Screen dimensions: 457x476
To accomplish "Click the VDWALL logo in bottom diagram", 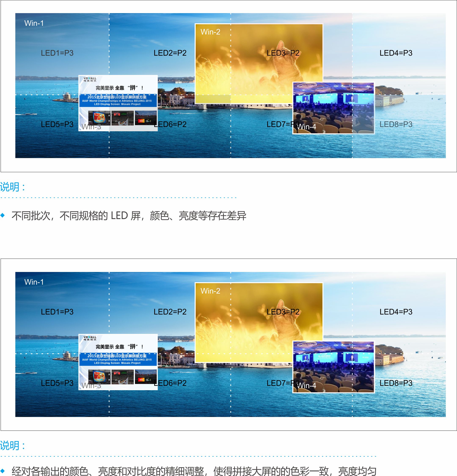I will 90,338.
